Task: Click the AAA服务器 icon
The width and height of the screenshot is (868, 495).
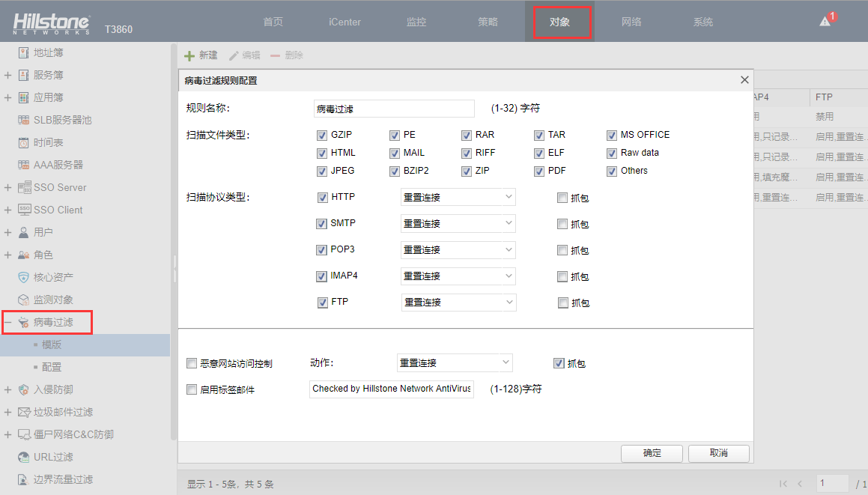Action: click(x=23, y=165)
